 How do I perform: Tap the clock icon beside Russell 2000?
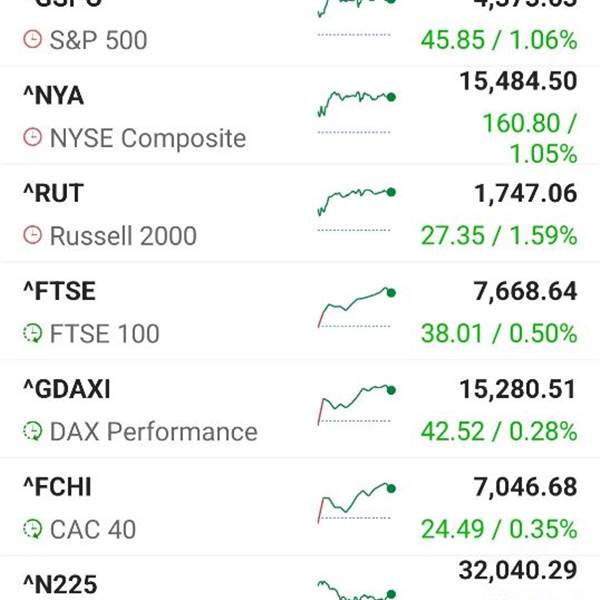(33, 235)
